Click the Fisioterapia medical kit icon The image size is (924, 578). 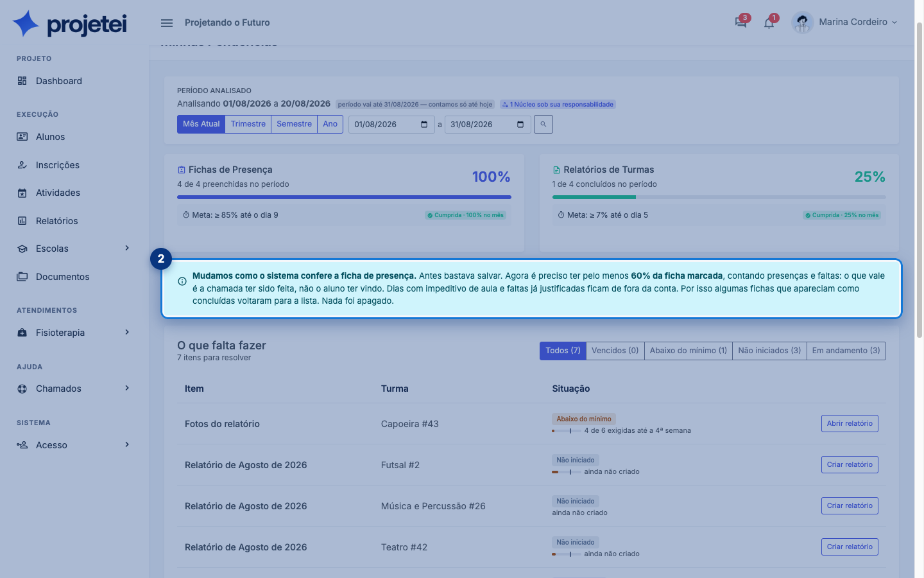[x=22, y=333]
